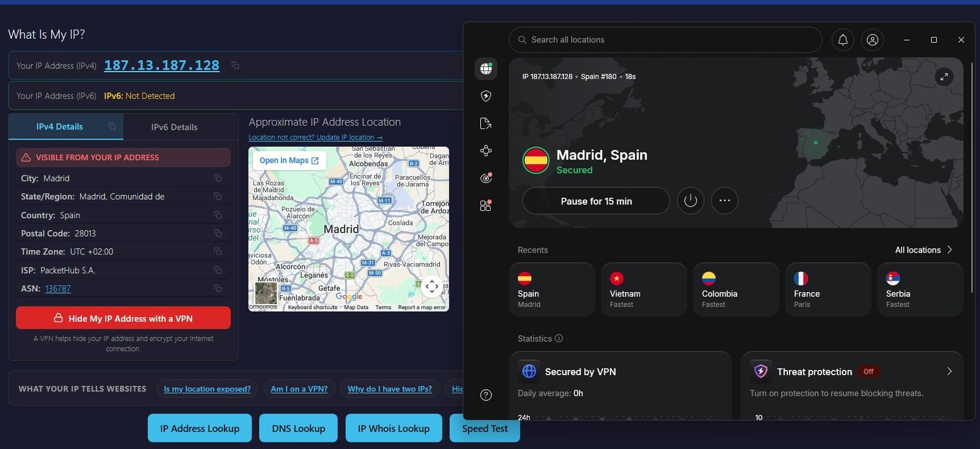Focus the Search all locations field
The width and height of the screenshot is (980, 449).
(665, 40)
